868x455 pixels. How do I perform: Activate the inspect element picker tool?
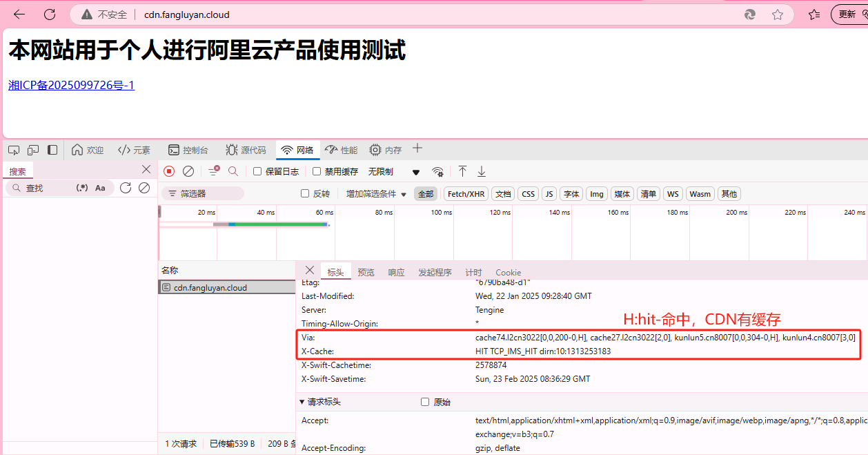(14, 150)
